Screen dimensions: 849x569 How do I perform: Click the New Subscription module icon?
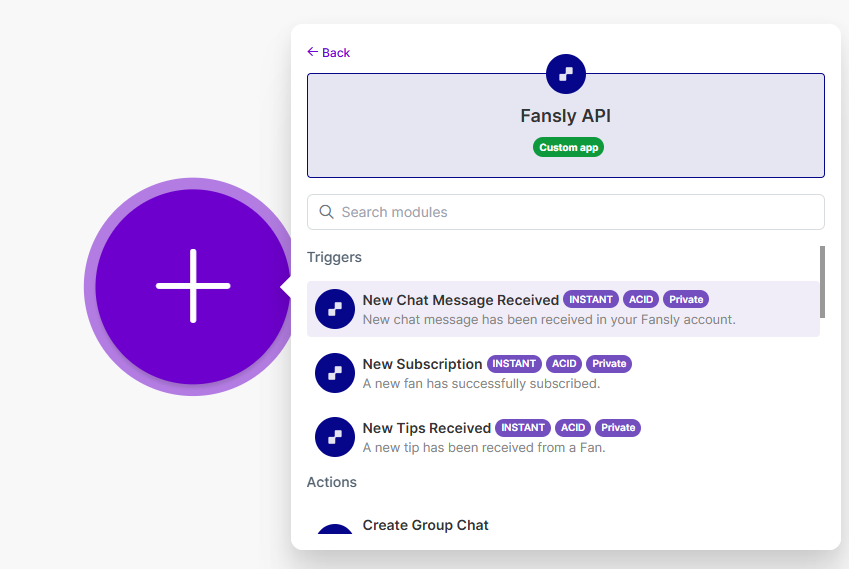[x=335, y=373]
